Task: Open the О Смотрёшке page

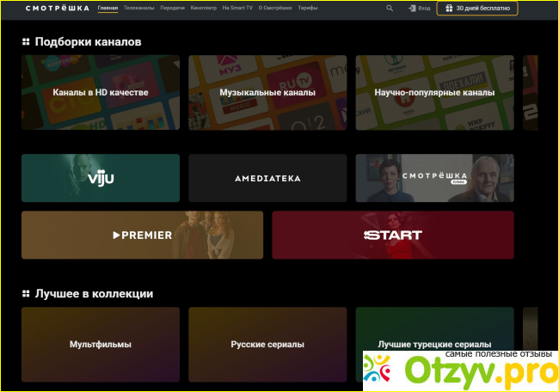Action: [275, 8]
